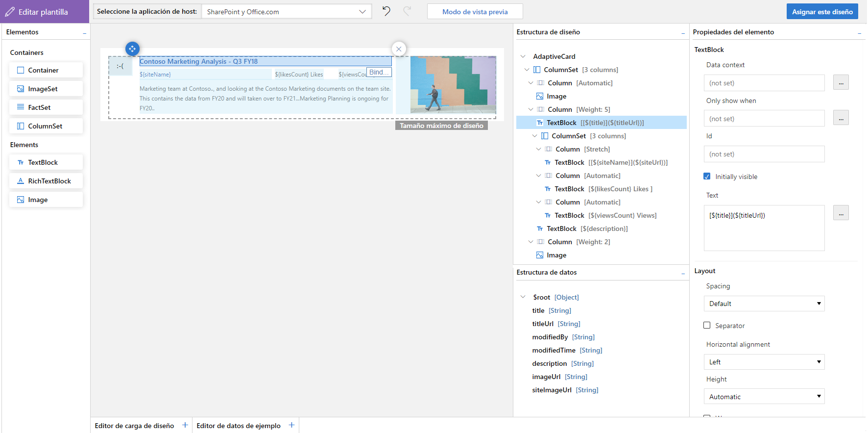Open Editor de carga de diseño tab

(x=134, y=426)
